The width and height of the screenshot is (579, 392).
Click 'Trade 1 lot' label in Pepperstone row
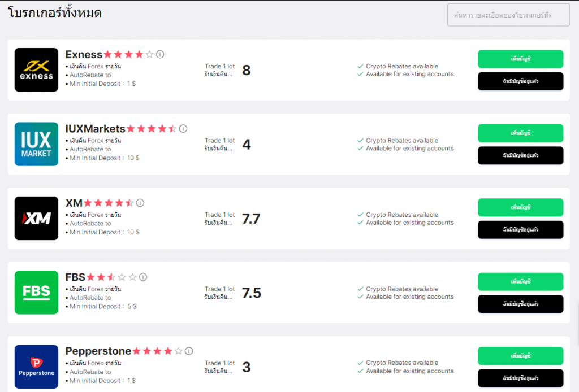(x=220, y=363)
